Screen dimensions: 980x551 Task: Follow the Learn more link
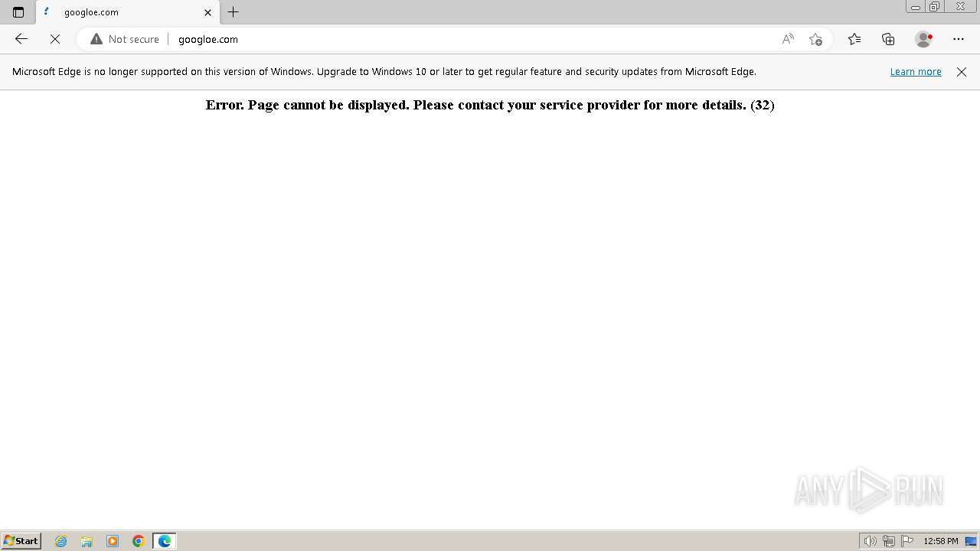click(x=916, y=72)
